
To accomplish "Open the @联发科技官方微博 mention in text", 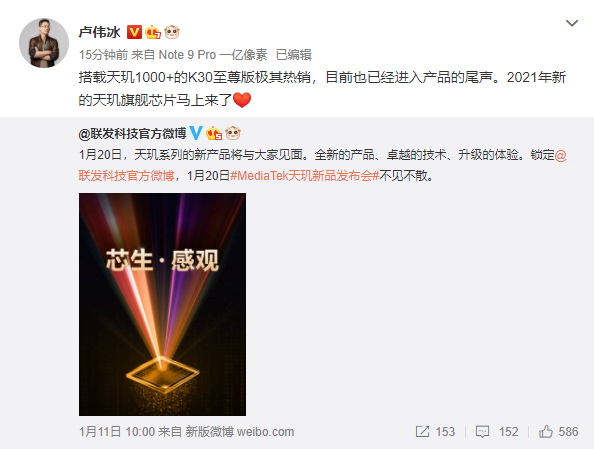I will pos(322,165).
